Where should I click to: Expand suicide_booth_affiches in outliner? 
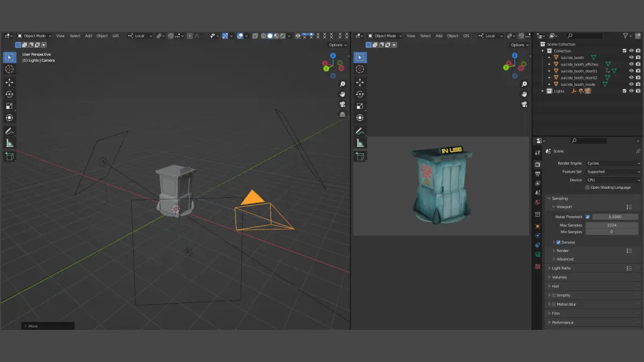[550, 64]
